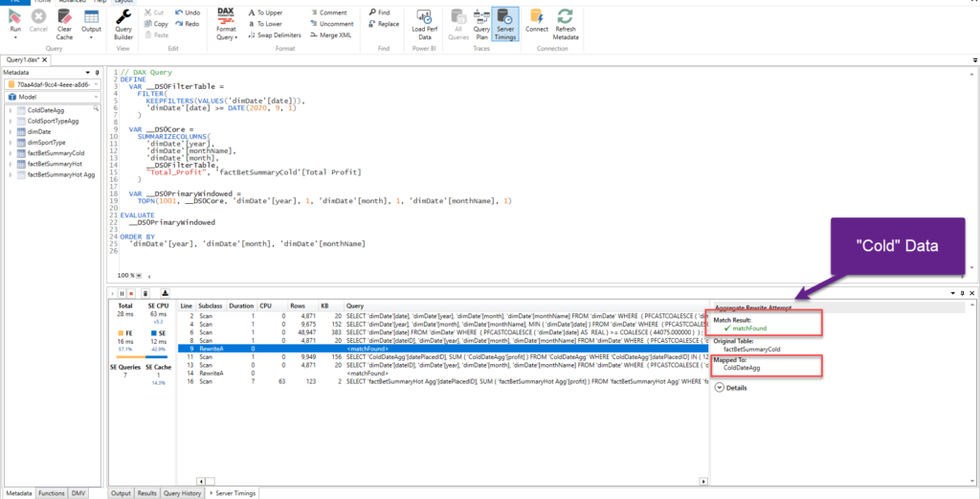This screenshot has height=499, width=980.
Task: Clear trace results with the trash icon
Action: coord(145,293)
